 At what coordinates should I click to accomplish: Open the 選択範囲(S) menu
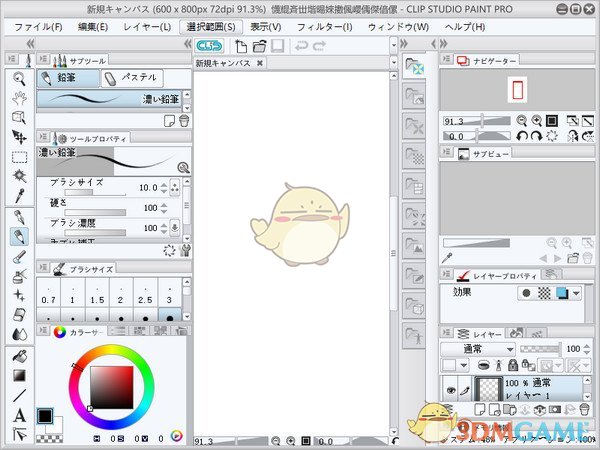(211, 27)
